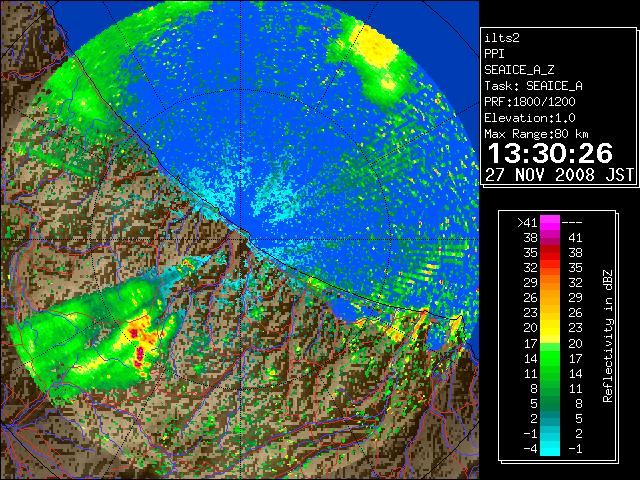This screenshot has width=640, height=480.
Task: Click the "PRF:1800/1200" value
Action: (x=530, y=102)
